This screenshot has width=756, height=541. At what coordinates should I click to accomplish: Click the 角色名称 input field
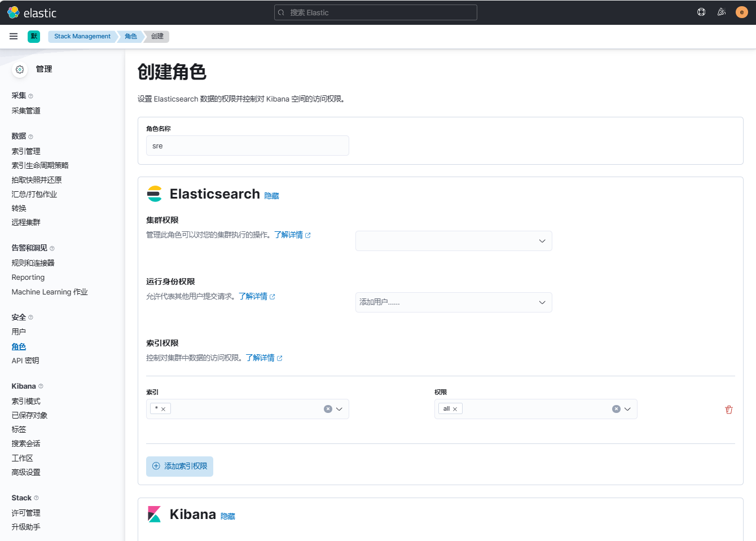click(x=247, y=146)
